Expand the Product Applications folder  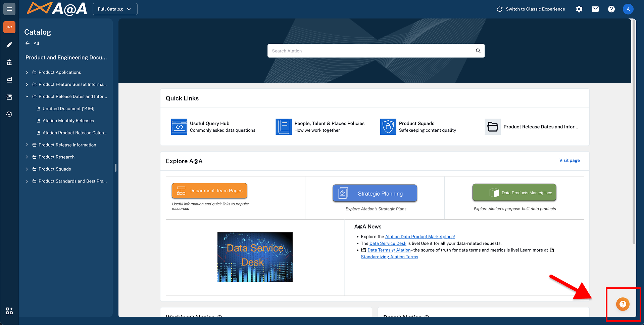[x=27, y=72]
